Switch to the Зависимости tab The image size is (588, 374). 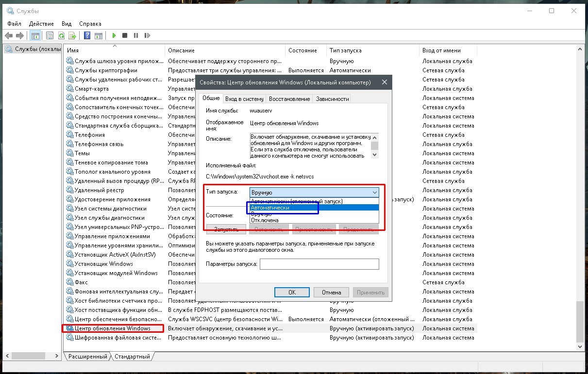[x=333, y=99]
